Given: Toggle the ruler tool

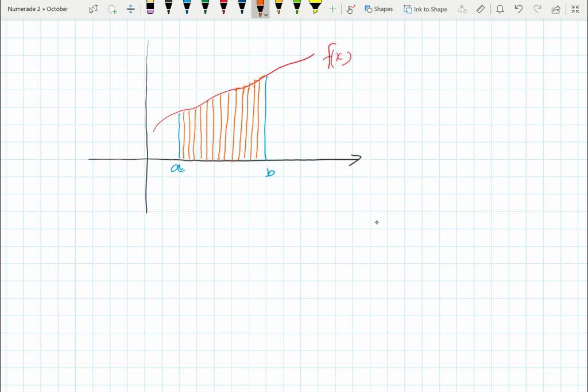Looking at the screenshot, I should pos(481,9).
